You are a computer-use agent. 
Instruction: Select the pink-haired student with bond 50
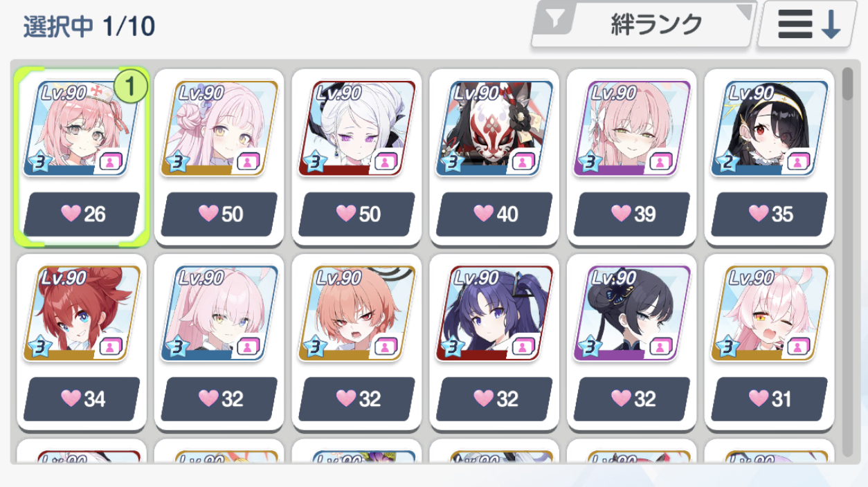point(219,157)
